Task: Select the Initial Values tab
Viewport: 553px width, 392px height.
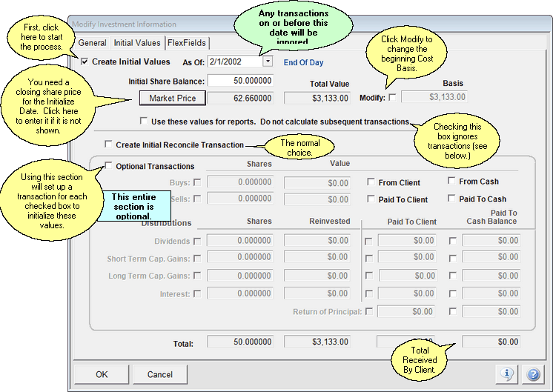Action: coord(137,43)
